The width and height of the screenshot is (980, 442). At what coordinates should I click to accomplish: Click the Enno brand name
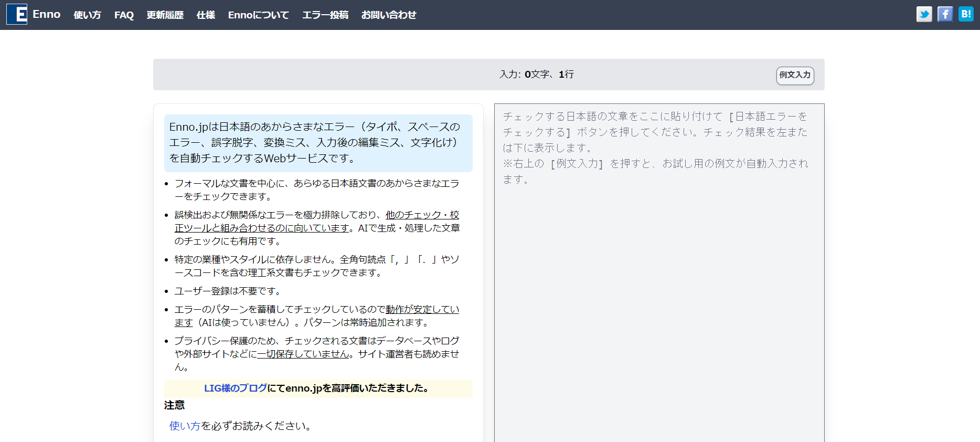[x=47, y=14]
